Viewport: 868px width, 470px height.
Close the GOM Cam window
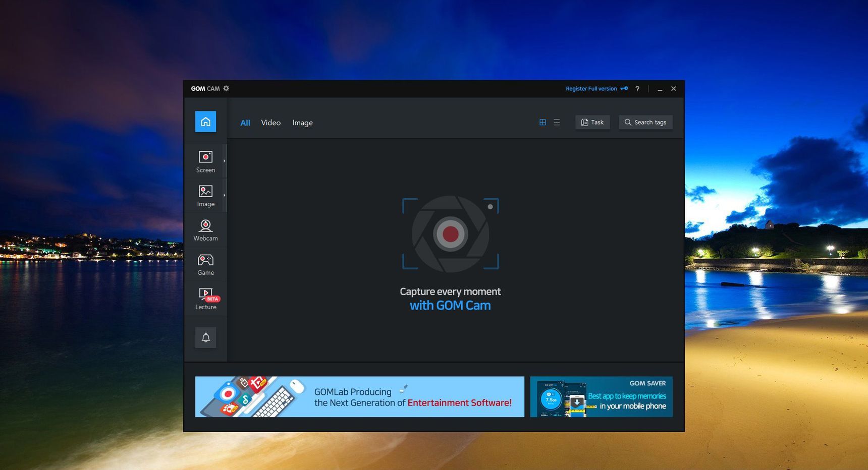[673, 88]
